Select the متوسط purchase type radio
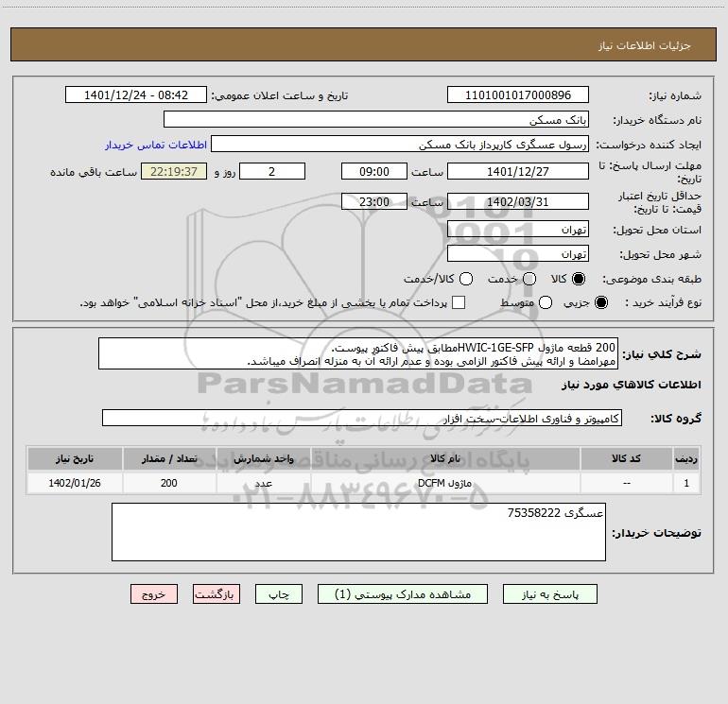 [x=546, y=302]
